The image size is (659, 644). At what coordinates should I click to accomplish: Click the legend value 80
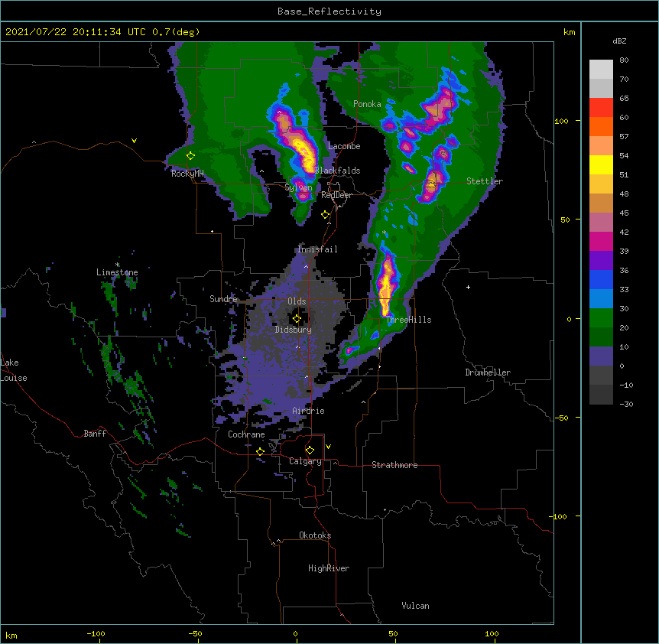click(x=624, y=60)
